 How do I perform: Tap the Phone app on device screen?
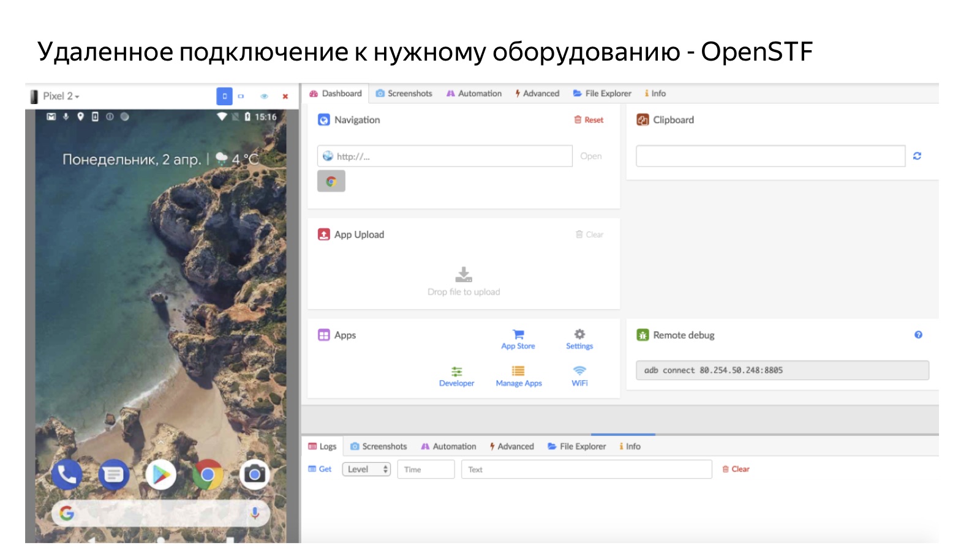[x=67, y=474]
